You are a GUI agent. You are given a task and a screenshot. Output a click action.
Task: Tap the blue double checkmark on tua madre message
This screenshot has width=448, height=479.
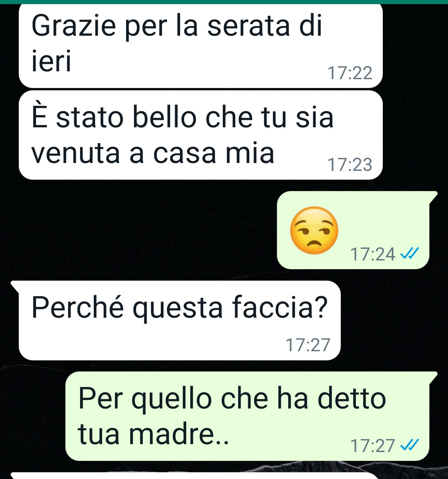(x=409, y=445)
